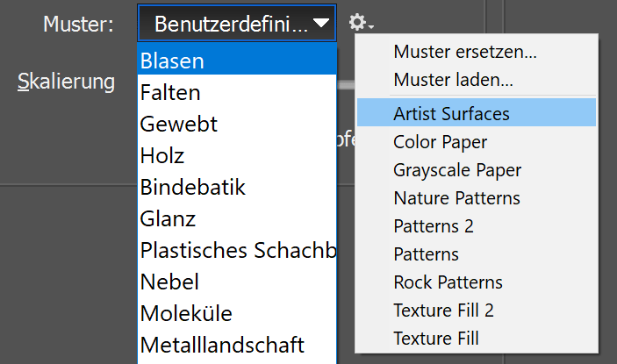Open the Muster dropdown arrow

pos(322,24)
